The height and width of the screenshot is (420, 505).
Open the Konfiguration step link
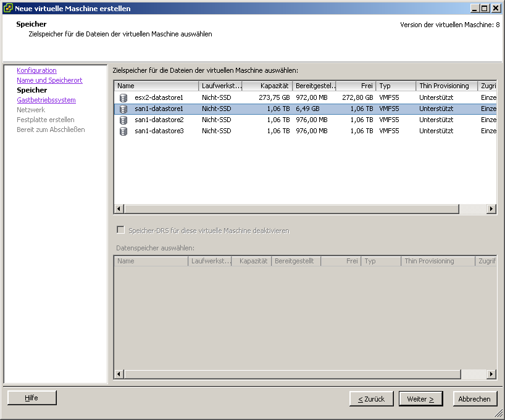(36, 70)
